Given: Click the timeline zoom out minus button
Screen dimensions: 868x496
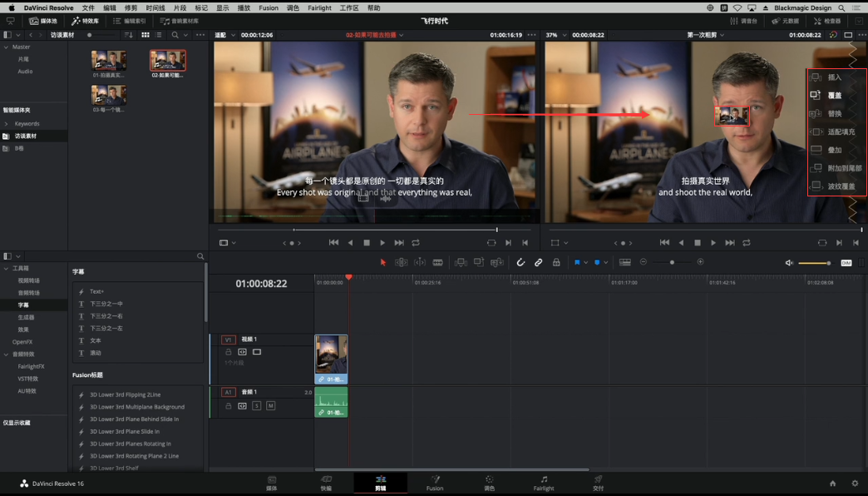Looking at the screenshot, I should point(644,261).
